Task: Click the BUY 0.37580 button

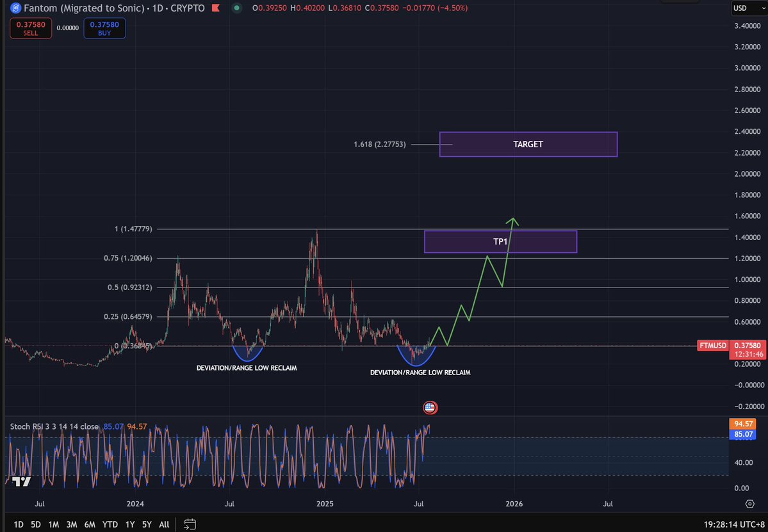Action: (x=104, y=28)
